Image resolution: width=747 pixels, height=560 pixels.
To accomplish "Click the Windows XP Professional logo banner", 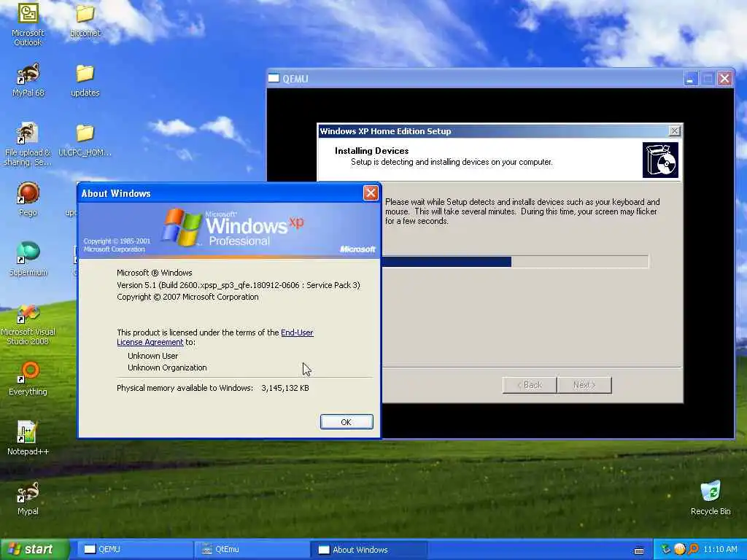I will tap(229, 230).
